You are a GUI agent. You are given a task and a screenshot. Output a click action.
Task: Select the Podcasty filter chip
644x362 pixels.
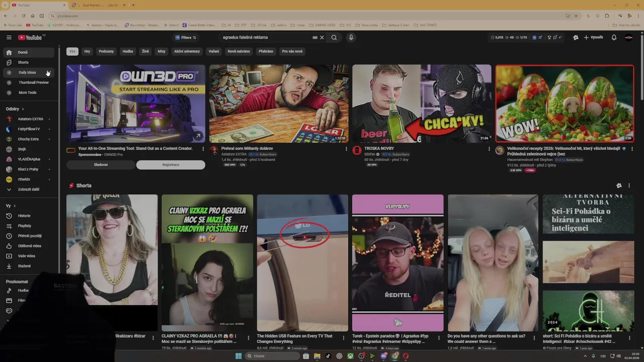click(x=106, y=51)
